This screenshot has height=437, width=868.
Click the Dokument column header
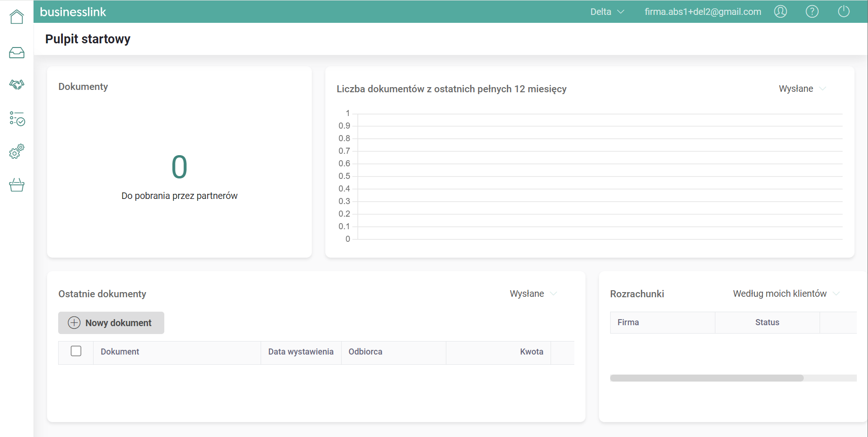(177, 352)
